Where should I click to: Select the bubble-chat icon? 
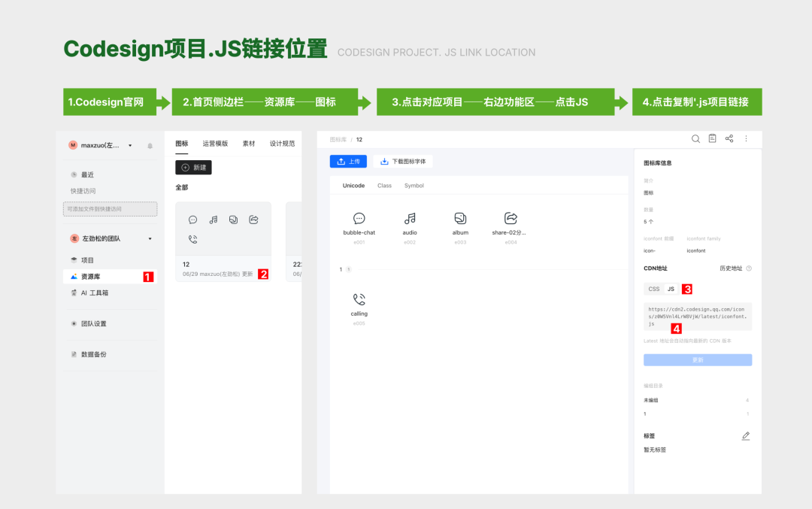pyautogui.click(x=359, y=219)
